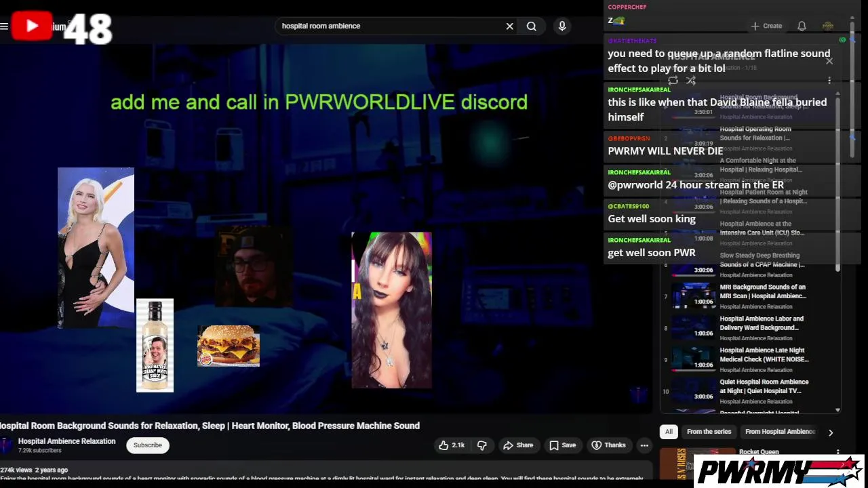Save the video to a playlist
The height and width of the screenshot is (488, 868).
(562, 445)
